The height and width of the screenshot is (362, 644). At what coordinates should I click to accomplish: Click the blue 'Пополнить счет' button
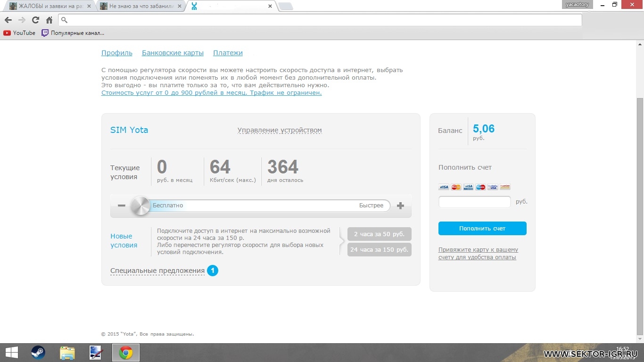(482, 228)
